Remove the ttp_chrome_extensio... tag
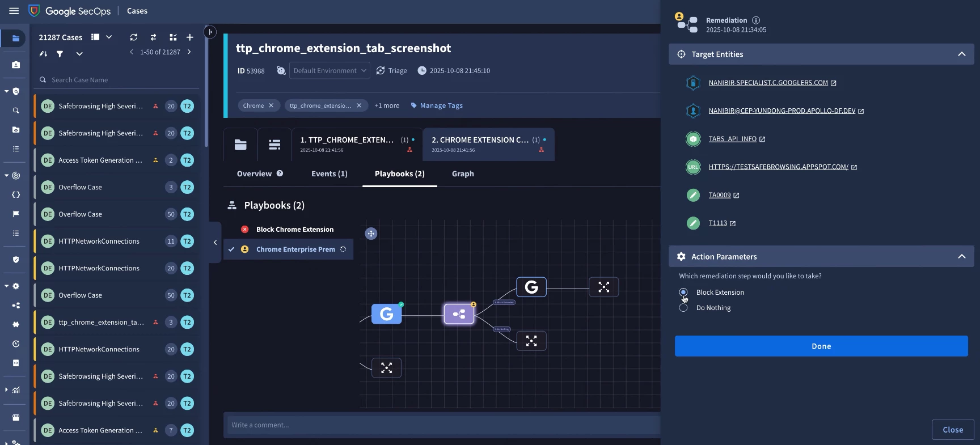 tap(359, 105)
